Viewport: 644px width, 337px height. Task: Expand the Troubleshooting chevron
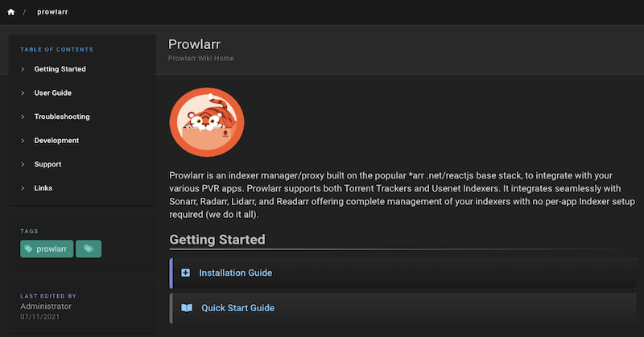[x=23, y=117]
